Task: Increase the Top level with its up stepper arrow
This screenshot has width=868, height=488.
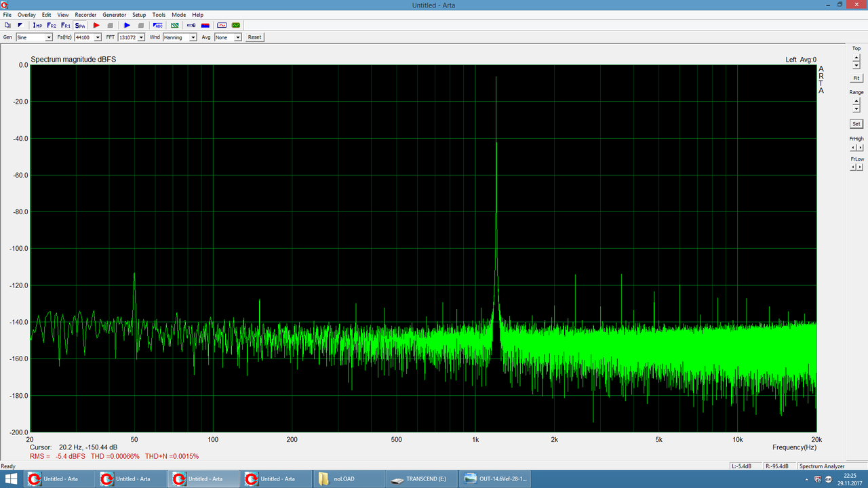Action: [x=856, y=57]
